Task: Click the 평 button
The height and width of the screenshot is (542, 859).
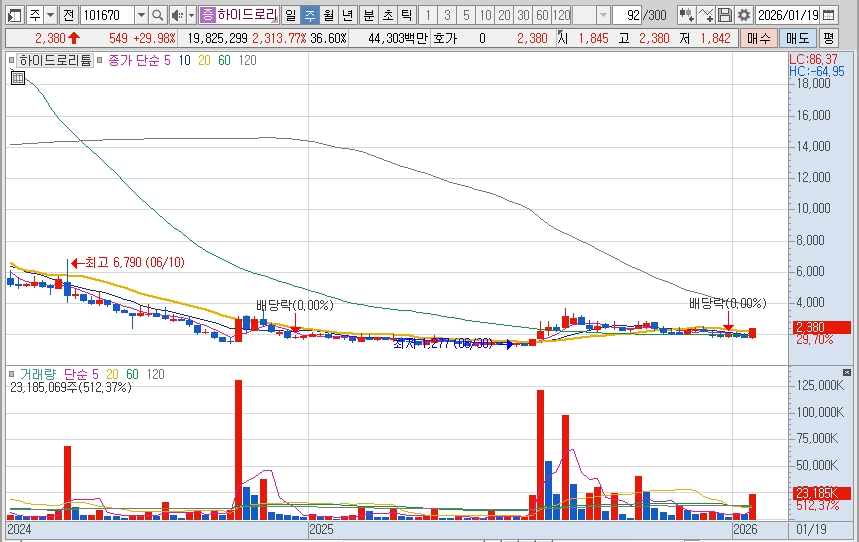Action: click(828, 38)
